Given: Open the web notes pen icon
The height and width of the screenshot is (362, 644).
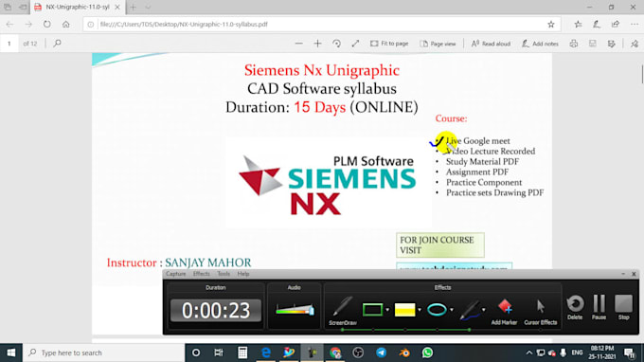Looking at the screenshot, I should tap(597, 25).
